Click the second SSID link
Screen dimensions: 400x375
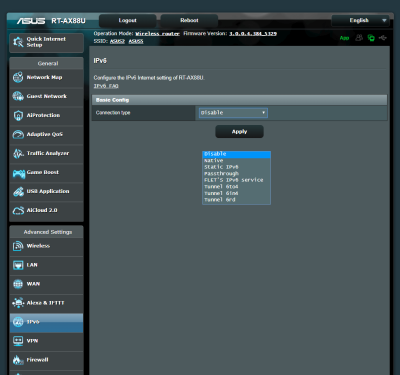point(136,41)
